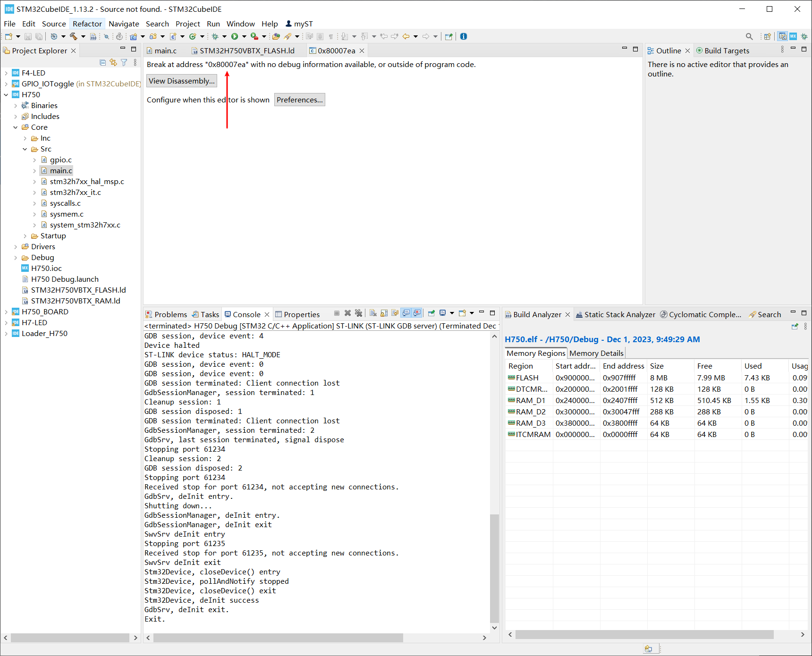The image size is (812, 656).
Task: Open the Refactor menu
Action: [87, 24]
